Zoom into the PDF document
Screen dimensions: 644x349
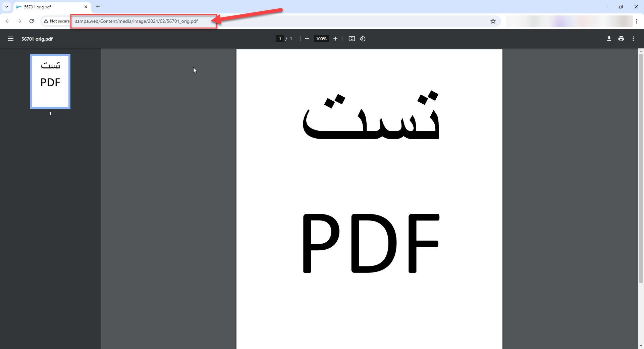pos(335,39)
